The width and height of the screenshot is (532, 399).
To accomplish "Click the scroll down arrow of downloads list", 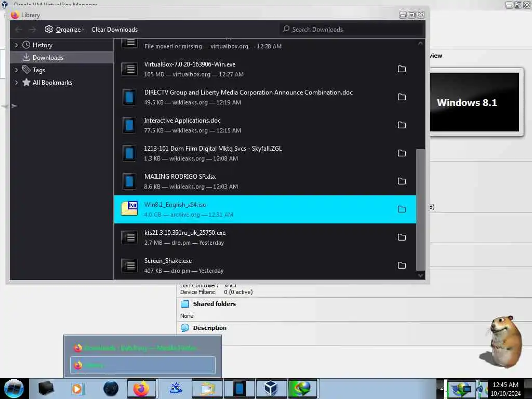I will pos(420,275).
